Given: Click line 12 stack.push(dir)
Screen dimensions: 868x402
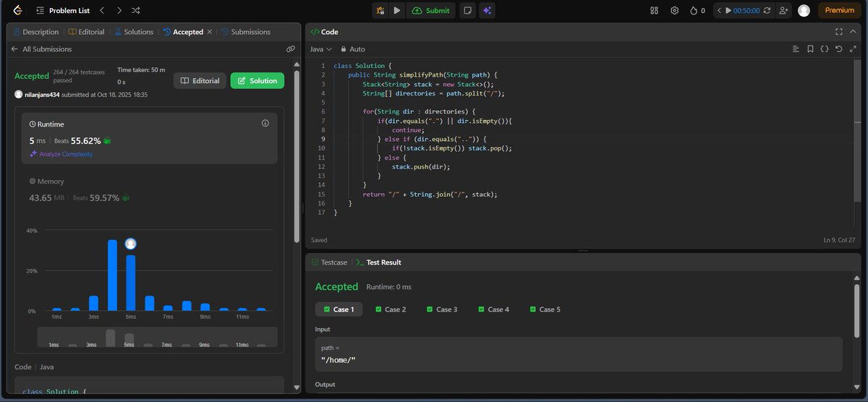Looking at the screenshot, I should click(421, 166).
